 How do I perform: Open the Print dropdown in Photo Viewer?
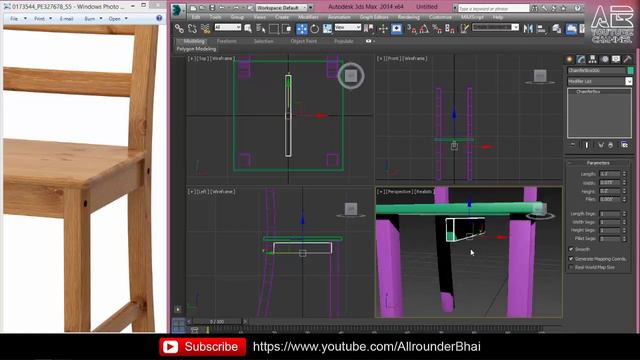pos(43,19)
